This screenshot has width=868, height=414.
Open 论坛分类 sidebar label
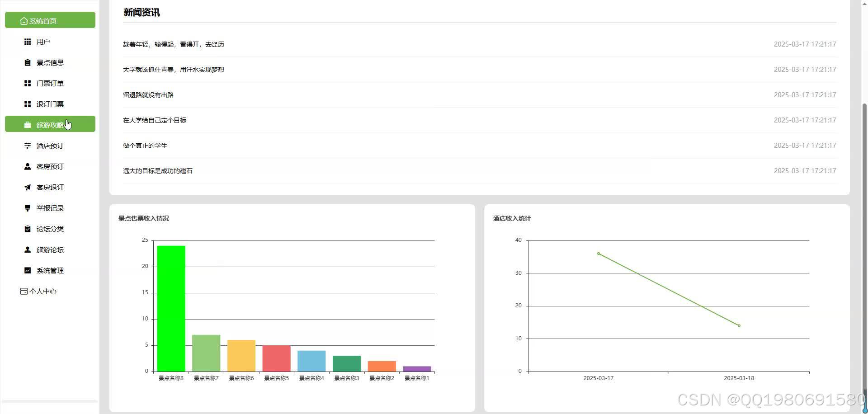50,229
